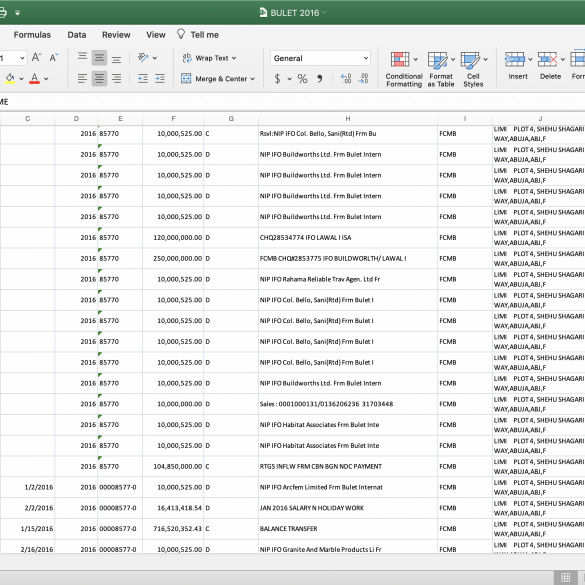Switch to the Data tab
Viewport: 585px width, 585px height.
[x=77, y=35]
